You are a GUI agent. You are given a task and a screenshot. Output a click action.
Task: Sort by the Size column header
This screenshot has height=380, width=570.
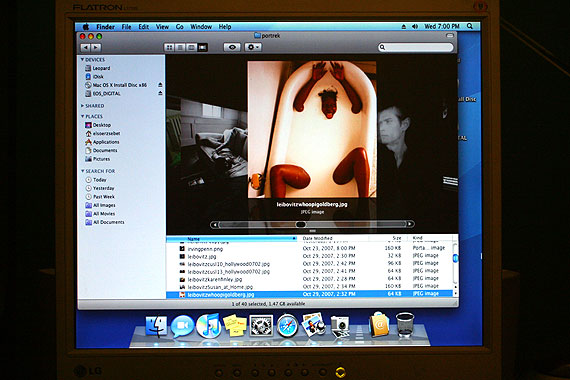389,238
